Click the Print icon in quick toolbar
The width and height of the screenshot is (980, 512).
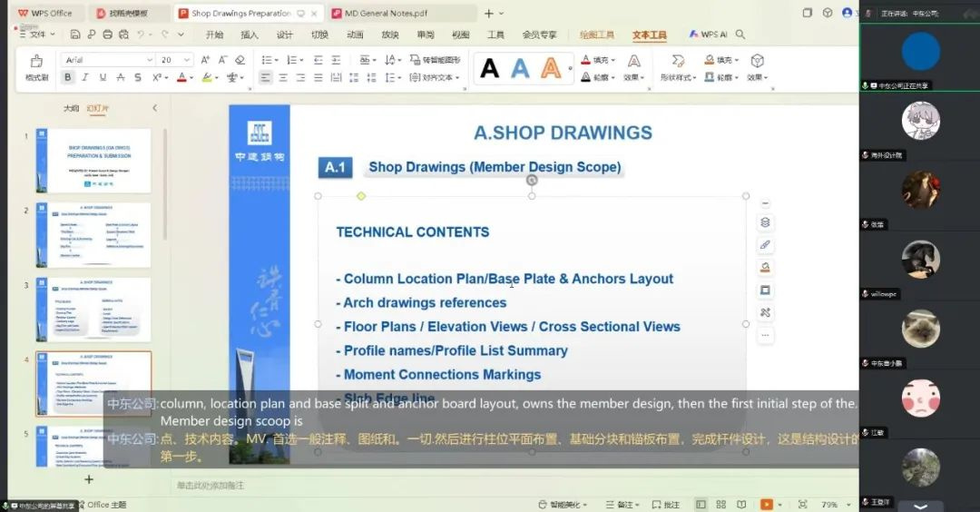coord(107,34)
